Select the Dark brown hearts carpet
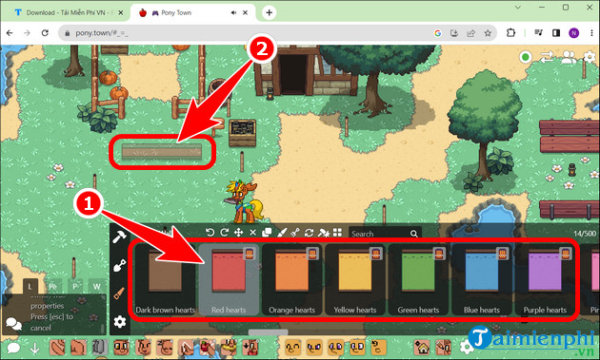Viewport: 600px width, 360px height. [x=165, y=280]
